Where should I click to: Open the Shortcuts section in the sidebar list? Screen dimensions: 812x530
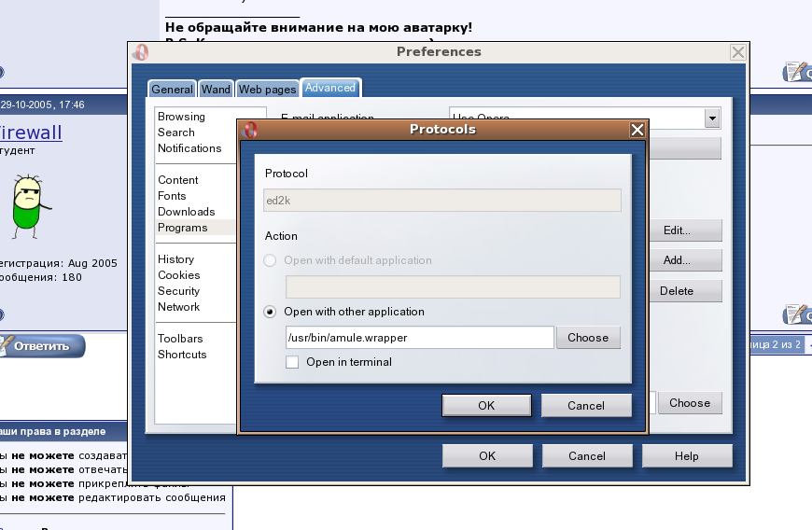click(182, 355)
